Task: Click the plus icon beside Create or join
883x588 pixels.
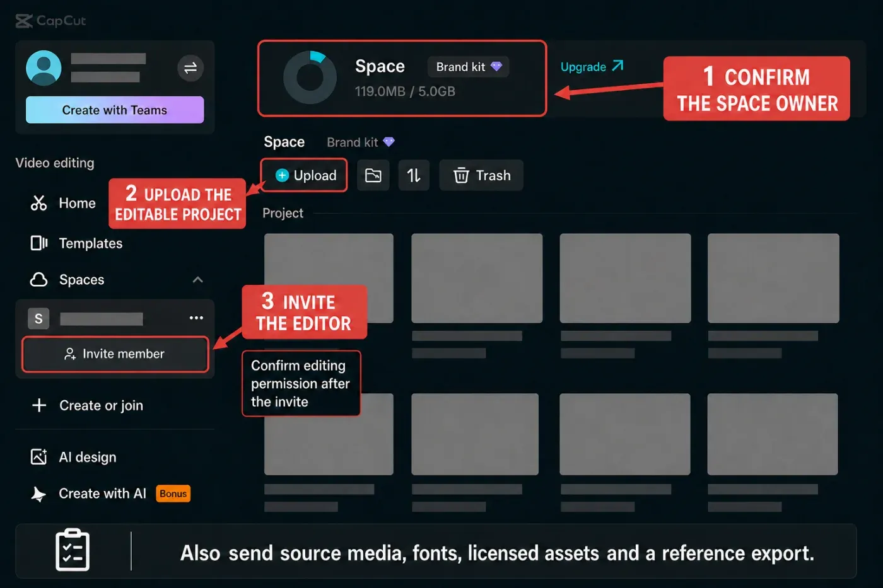Action: coord(39,405)
